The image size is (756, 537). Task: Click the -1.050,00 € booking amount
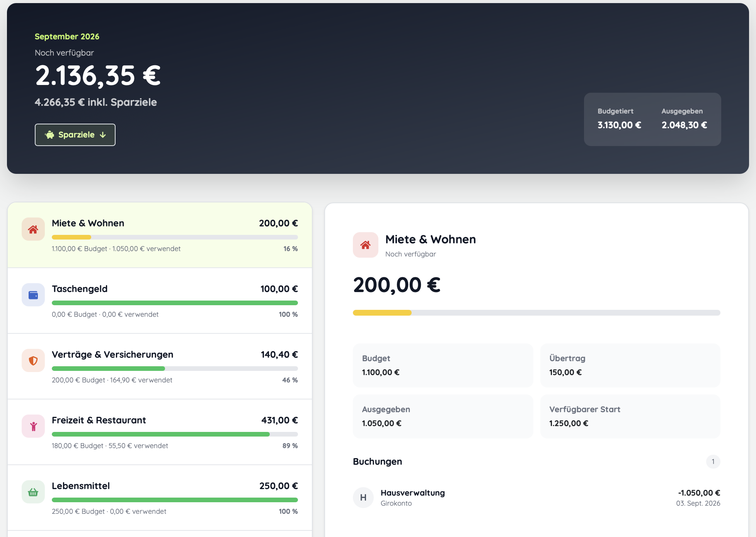tap(699, 493)
